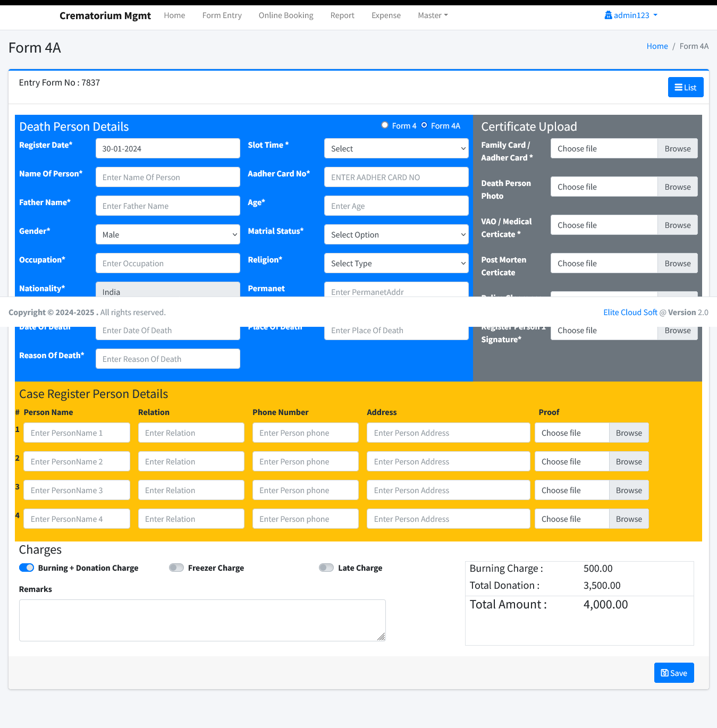Expand the Religion Select Type dropdown
Image resolution: width=717 pixels, height=728 pixels.
tap(396, 264)
